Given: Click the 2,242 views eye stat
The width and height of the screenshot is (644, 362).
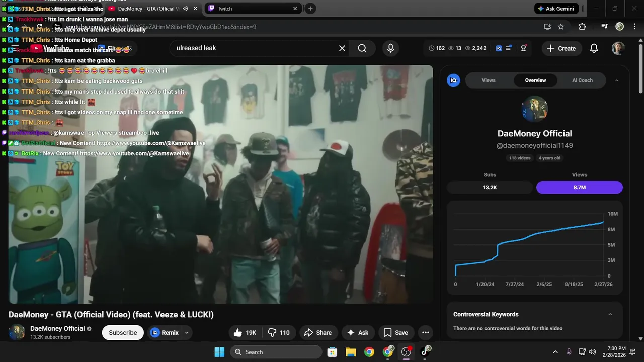Looking at the screenshot, I should pyautogui.click(x=475, y=48).
